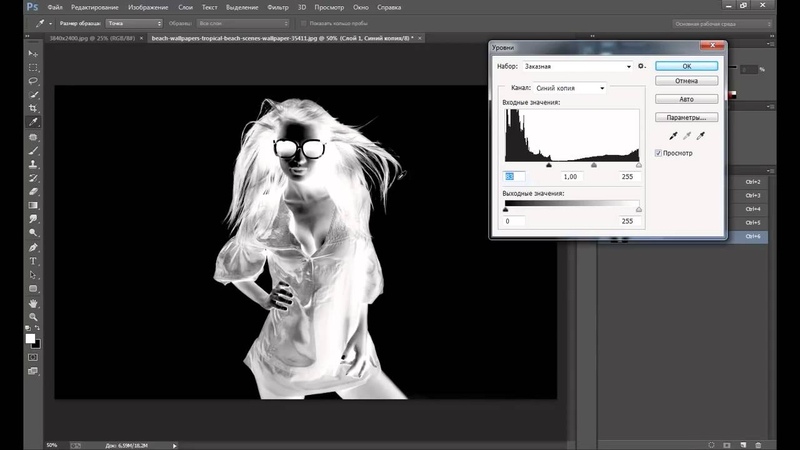800x450 pixels.
Task: Click the output white level field
Action: pyautogui.click(x=628, y=220)
